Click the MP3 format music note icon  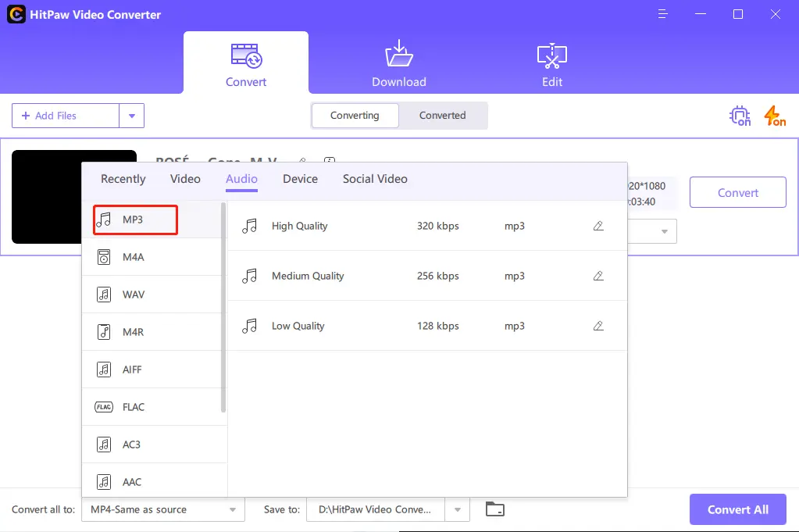104,220
